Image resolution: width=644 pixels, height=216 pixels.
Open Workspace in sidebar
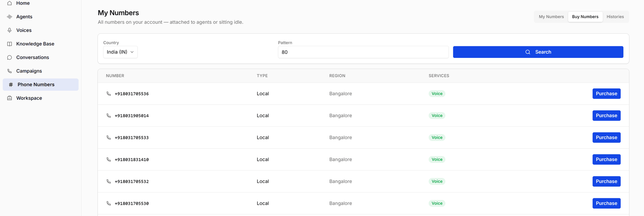(x=41, y=98)
